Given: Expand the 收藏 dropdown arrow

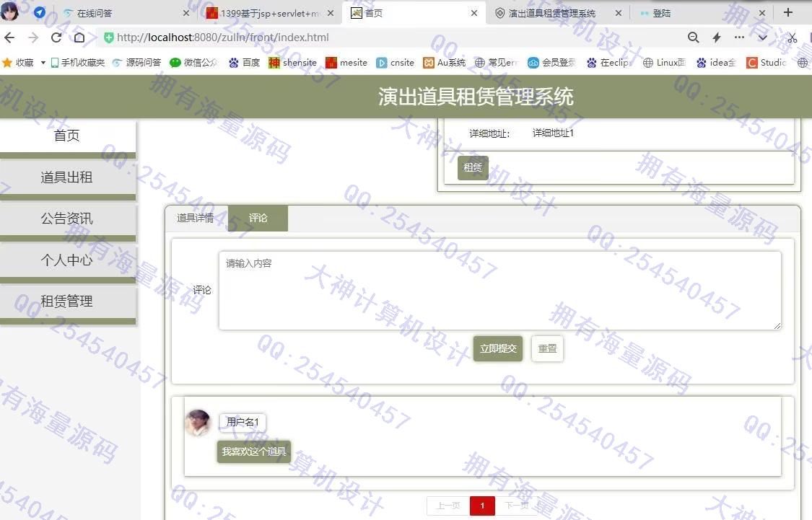Looking at the screenshot, I should pos(43,63).
